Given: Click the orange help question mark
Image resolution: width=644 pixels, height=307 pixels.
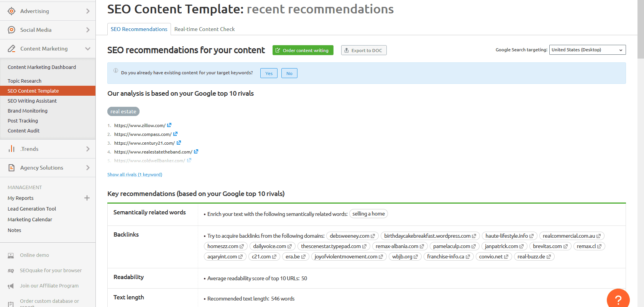Looking at the screenshot, I should click(x=618, y=299).
